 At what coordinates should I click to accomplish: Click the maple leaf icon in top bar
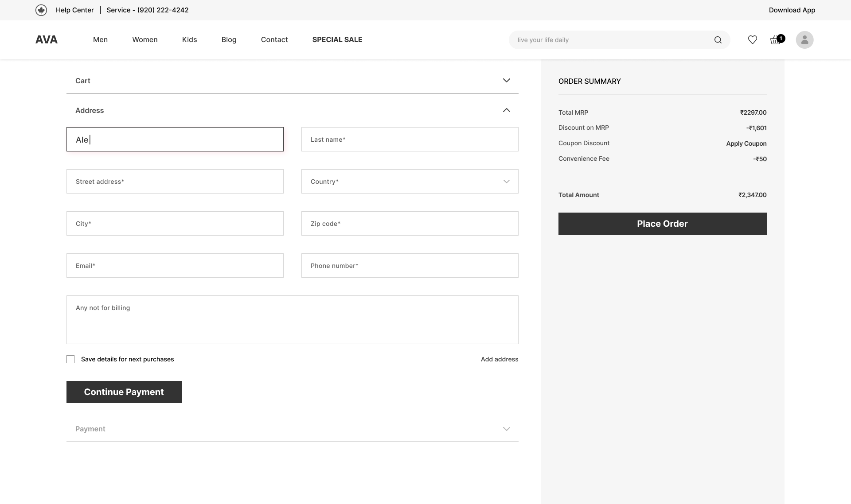(41, 10)
